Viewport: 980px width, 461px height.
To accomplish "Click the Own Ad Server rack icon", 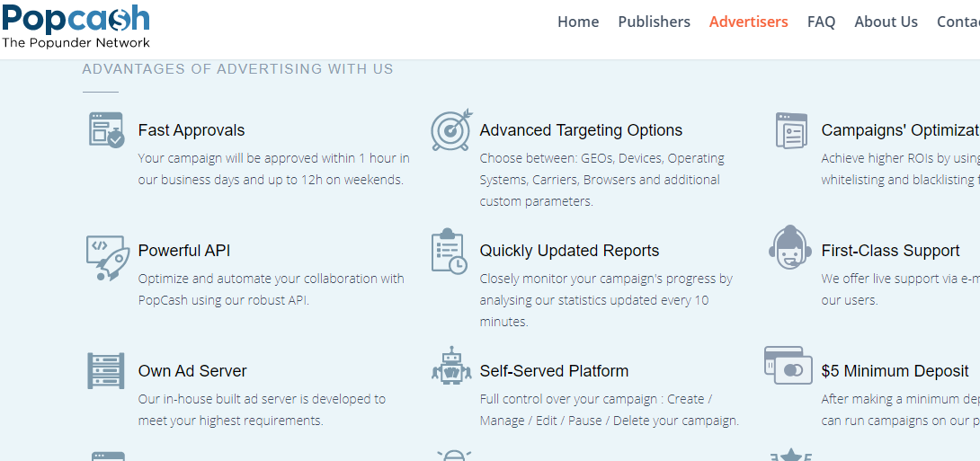I will point(105,370).
